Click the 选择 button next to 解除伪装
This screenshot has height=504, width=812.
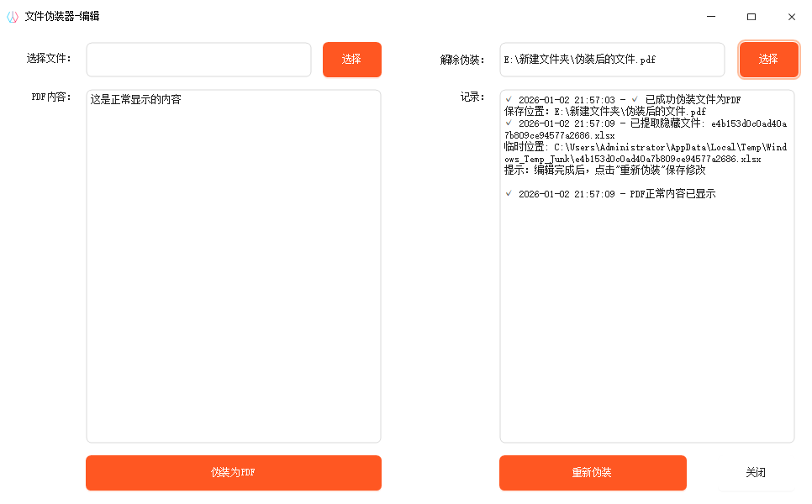(768, 60)
